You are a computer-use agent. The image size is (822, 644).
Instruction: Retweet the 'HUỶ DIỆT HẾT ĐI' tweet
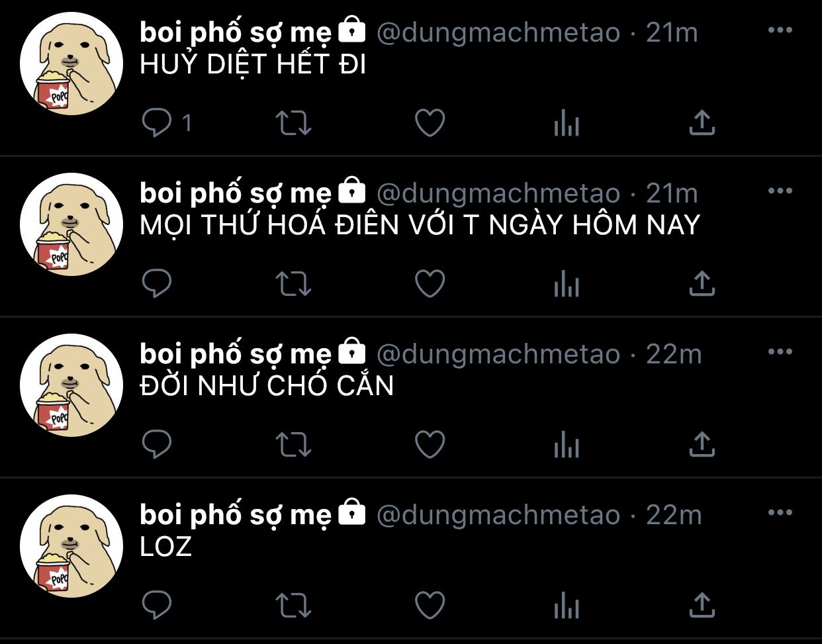point(293,123)
